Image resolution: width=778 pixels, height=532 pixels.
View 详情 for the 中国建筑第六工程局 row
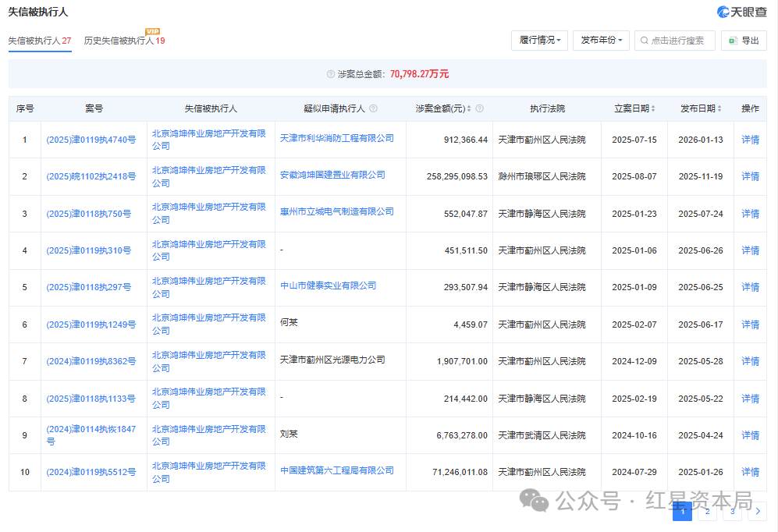(x=750, y=472)
